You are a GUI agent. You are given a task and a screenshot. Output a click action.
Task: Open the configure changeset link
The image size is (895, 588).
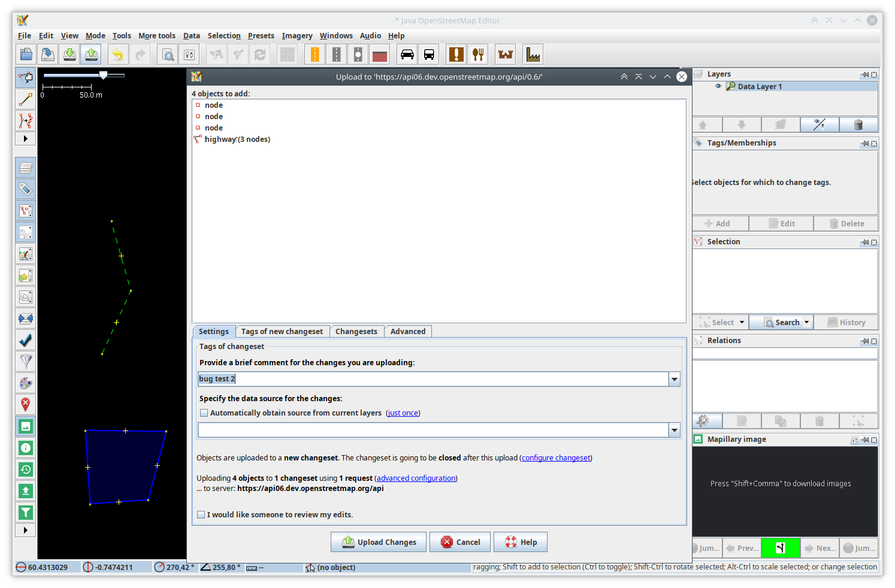(x=555, y=458)
